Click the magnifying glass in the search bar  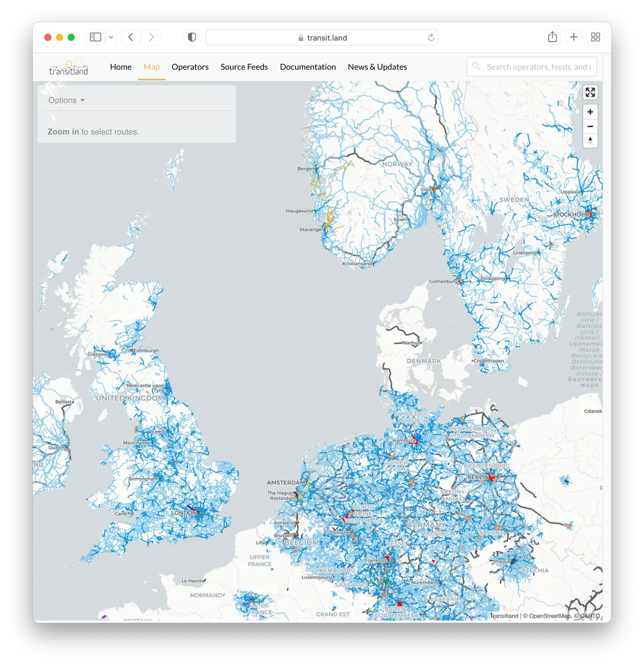[476, 66]
